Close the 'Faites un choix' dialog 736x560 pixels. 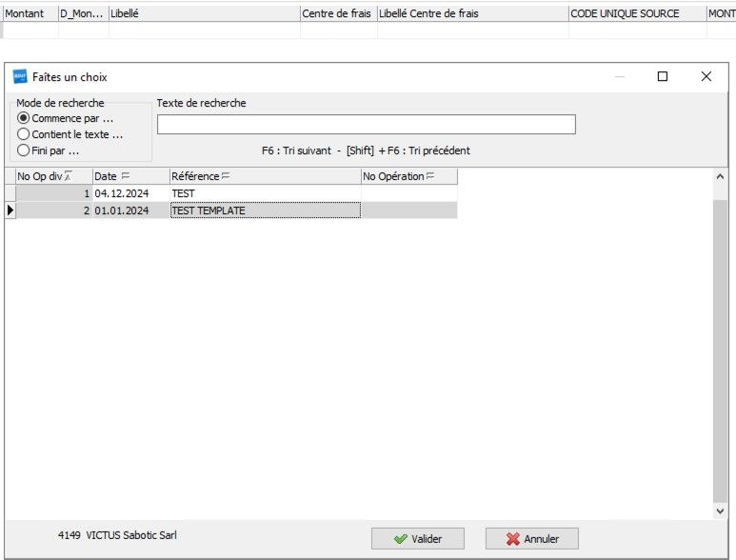[x=706, y=76]
